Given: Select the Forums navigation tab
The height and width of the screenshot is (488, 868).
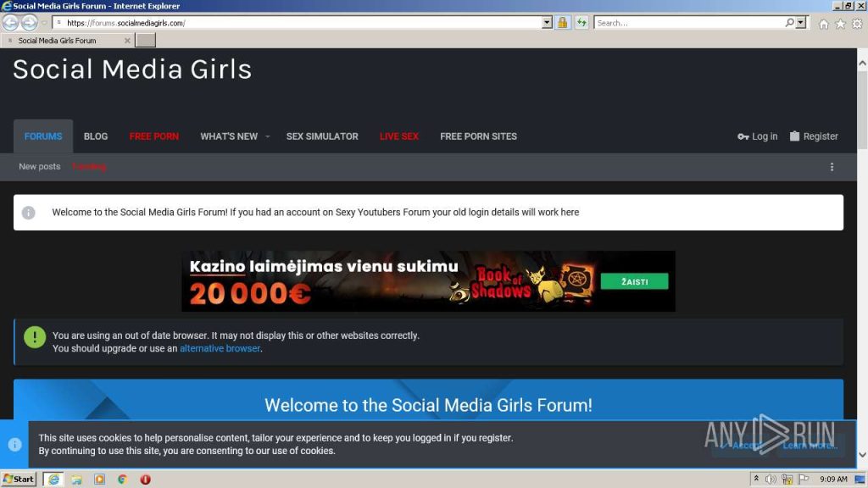Looking at the screenshot, I should click(43, 136).
